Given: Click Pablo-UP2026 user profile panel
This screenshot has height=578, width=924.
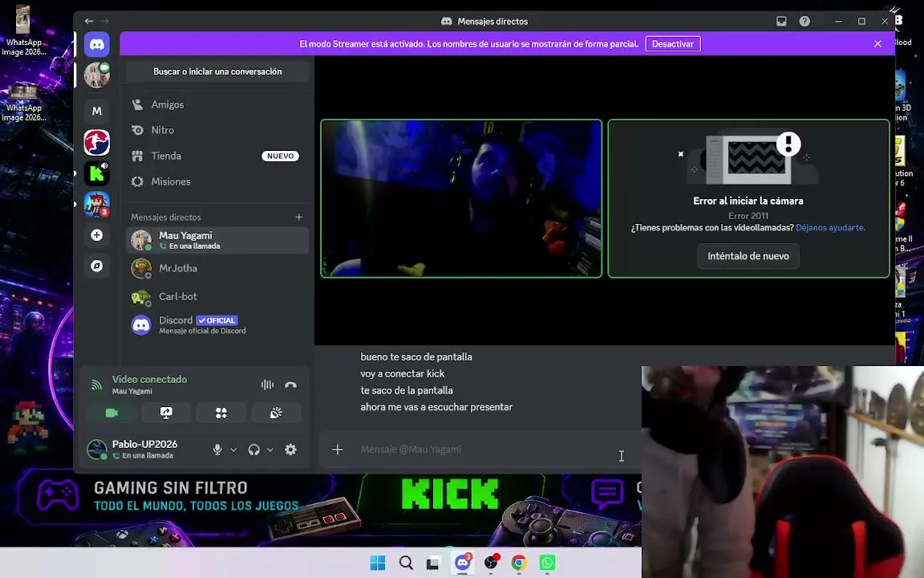Looking at the screenshot, I should click(x=145, y=450).
